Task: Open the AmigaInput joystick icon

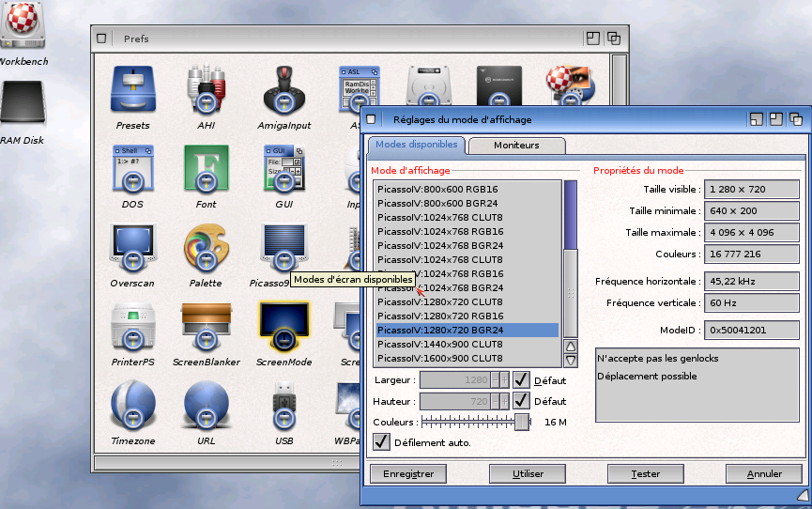Action: pos(283,89)
